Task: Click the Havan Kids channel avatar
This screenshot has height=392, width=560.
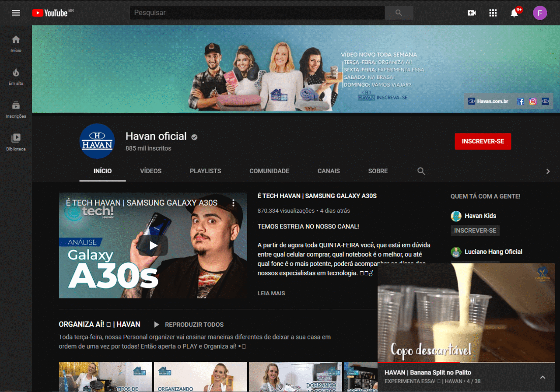Action: point(456,216)
